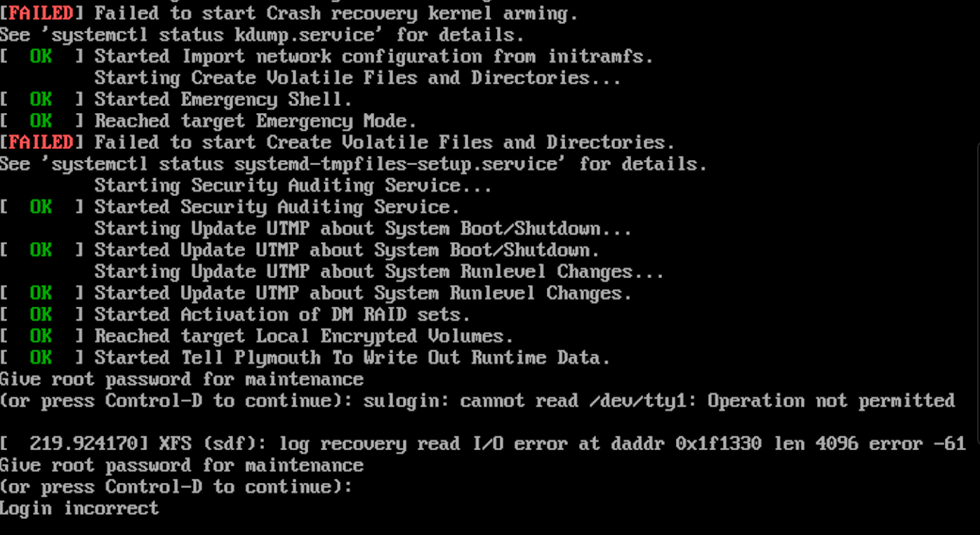
Task: Click the red FAILED tag for Create Volatile Files
Action: 41,143
